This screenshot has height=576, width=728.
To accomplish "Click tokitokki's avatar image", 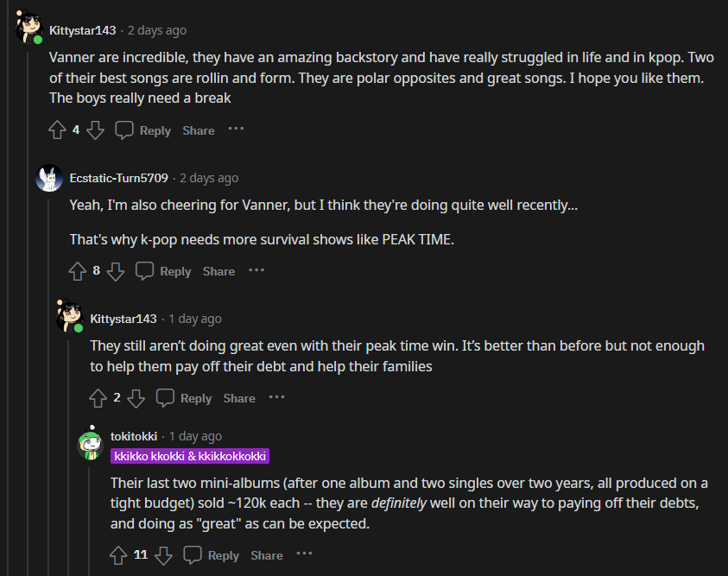I will coord(90,444).
